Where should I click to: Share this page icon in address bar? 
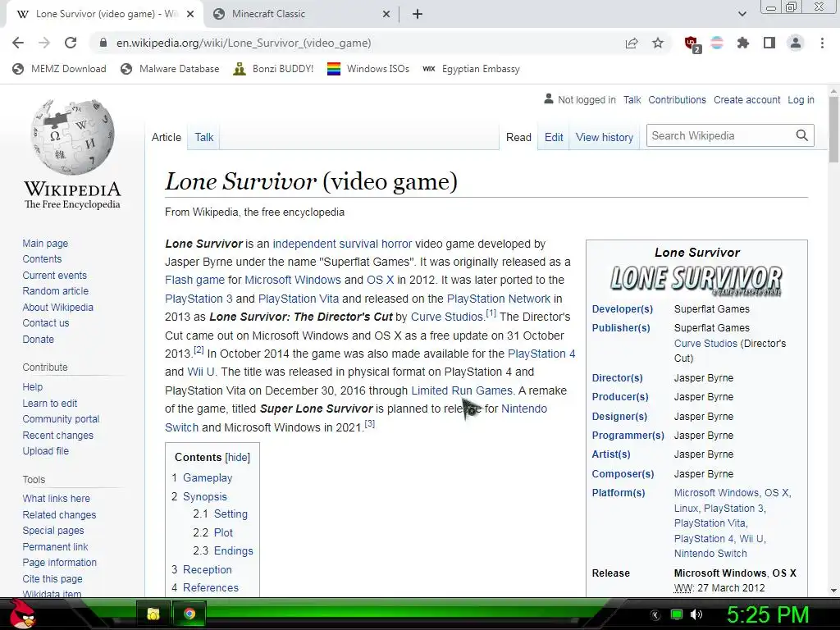coord(632,43)
